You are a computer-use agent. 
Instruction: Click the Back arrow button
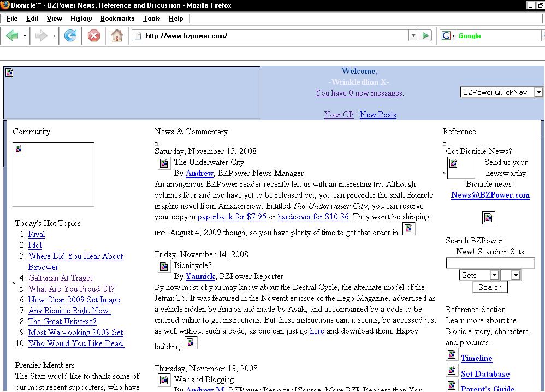click(x=13, y=35)
